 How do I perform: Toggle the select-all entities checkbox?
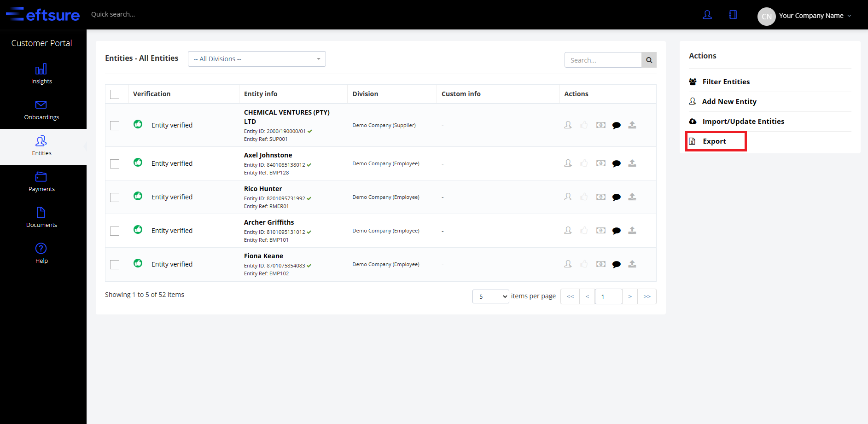pyautogui.click(x=115, y=94)
